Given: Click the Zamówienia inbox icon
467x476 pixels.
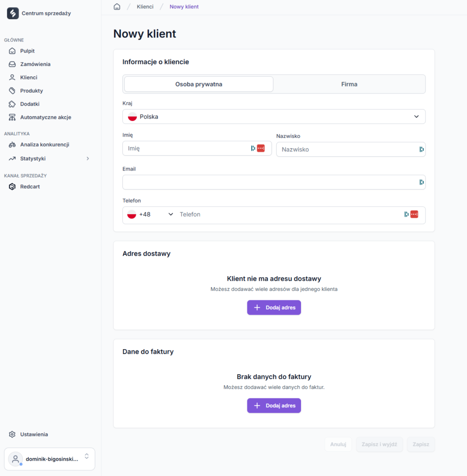Looking at the screenshot, I should [12, 64].
